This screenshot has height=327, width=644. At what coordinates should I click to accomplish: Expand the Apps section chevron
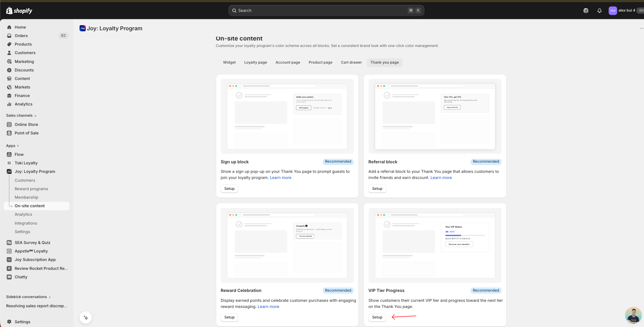point(18,146)
